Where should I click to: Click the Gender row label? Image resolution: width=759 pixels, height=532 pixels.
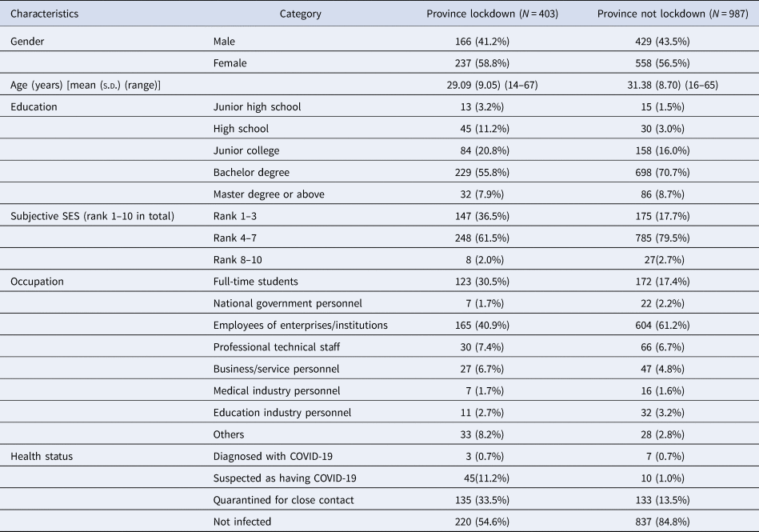(27, 41)
